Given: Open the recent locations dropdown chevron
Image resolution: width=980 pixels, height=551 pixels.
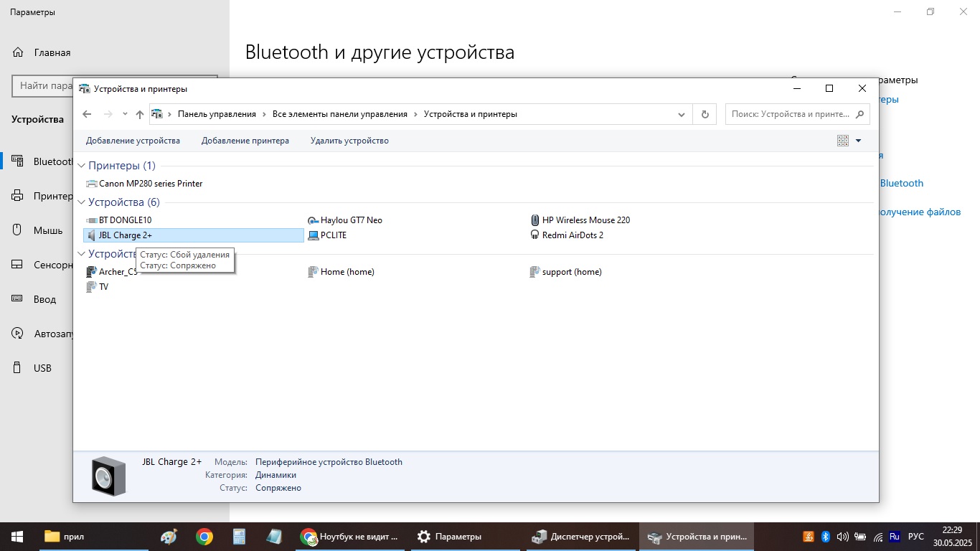Looking at the screenshot, I should coord(125,114).
